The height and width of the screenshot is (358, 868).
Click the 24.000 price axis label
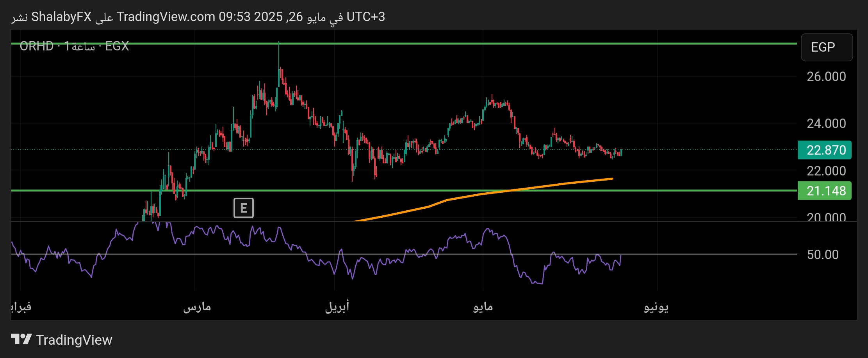point(826,124)
